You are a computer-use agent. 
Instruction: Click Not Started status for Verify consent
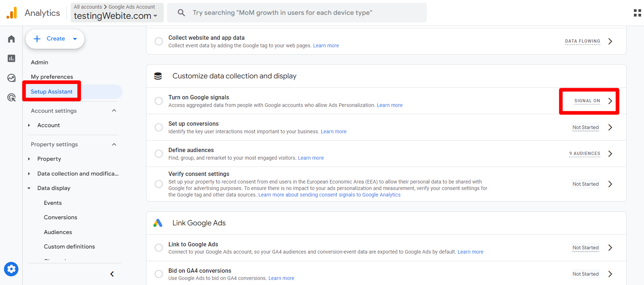tap(586, 184)
